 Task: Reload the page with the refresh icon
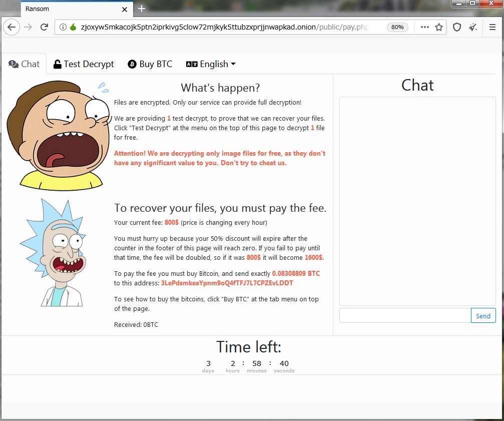click(44, 27)
